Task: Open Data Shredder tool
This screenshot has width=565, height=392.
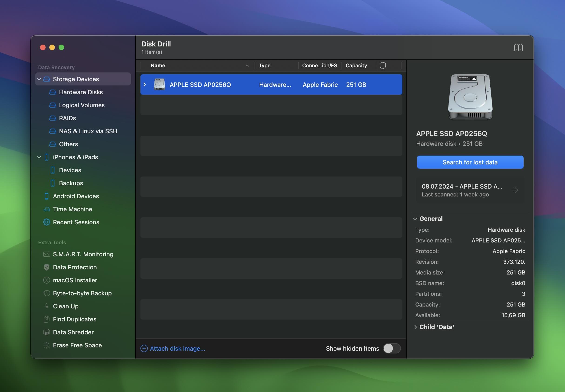Action: point(73,332)
